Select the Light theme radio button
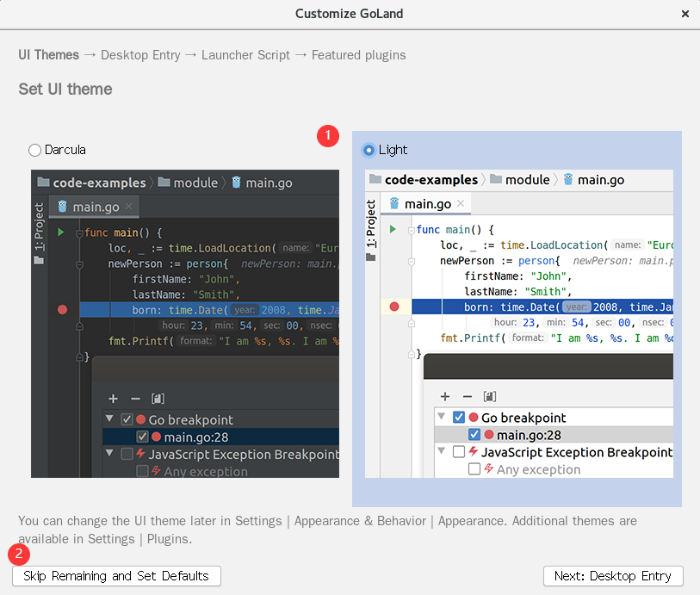Viewport: 700px width, 595px height. (369, 150)
